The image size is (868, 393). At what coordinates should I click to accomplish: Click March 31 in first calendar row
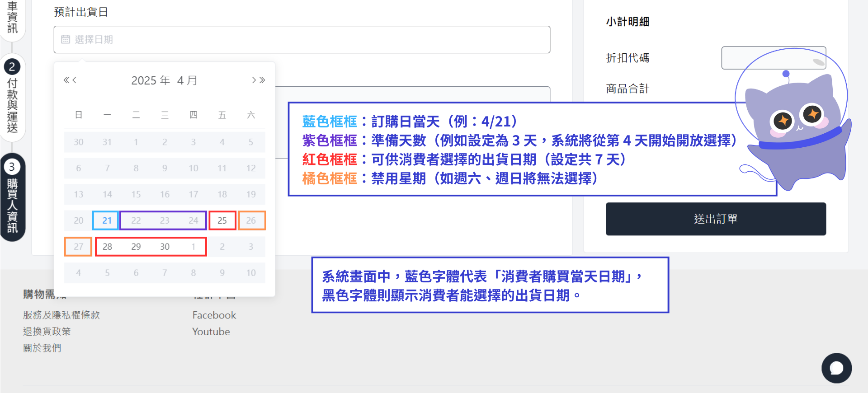point(107,142)
